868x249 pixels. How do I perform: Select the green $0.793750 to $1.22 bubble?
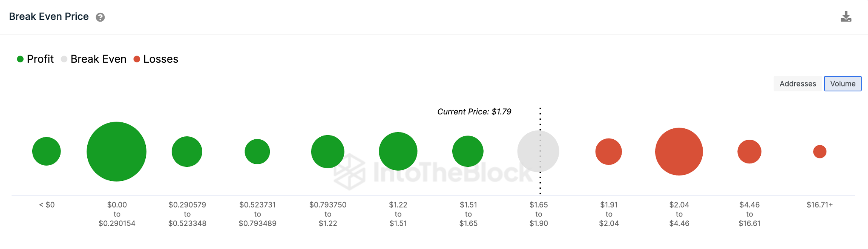click(328, 152)
